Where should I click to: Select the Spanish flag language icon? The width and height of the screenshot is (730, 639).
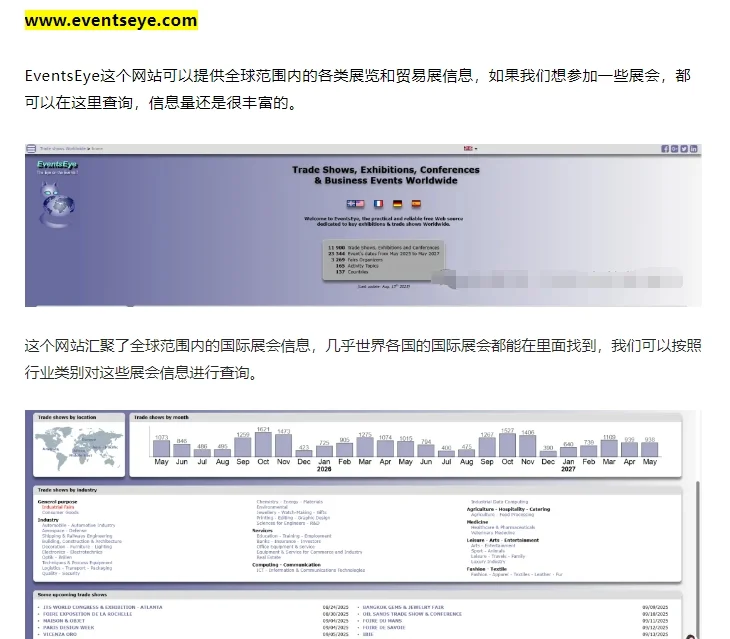point(416,204)
